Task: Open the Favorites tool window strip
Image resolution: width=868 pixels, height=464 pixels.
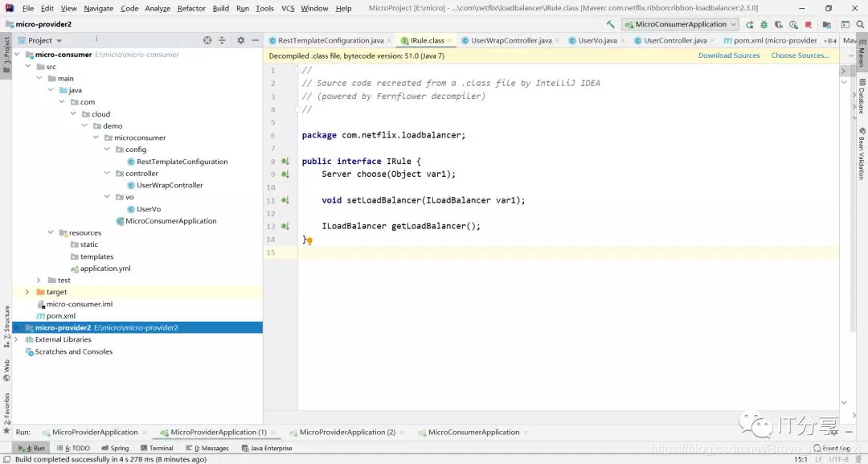Action: (x=6, y=413)
